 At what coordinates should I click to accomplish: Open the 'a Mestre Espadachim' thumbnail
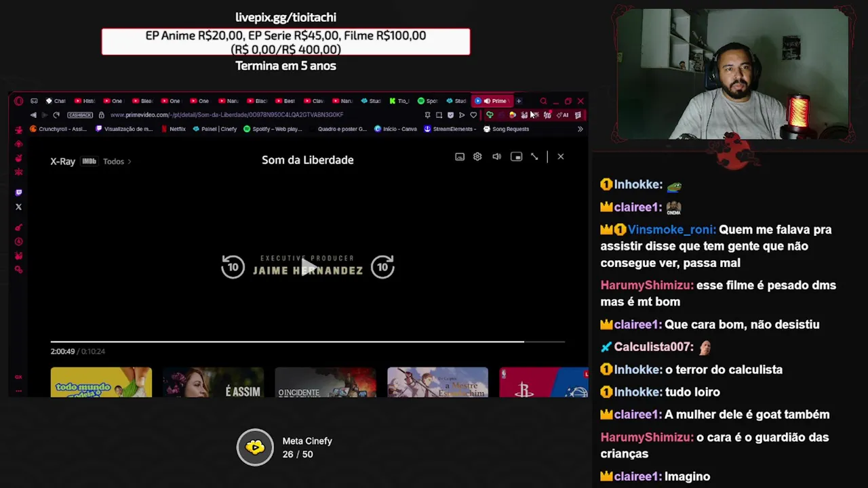pos(437,382)
